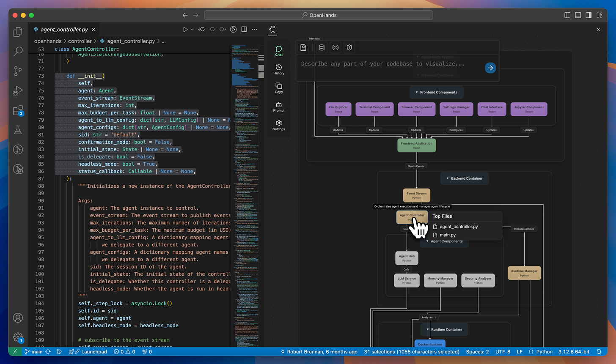Toggle the secondary side bar layout icon

[588, 15]
